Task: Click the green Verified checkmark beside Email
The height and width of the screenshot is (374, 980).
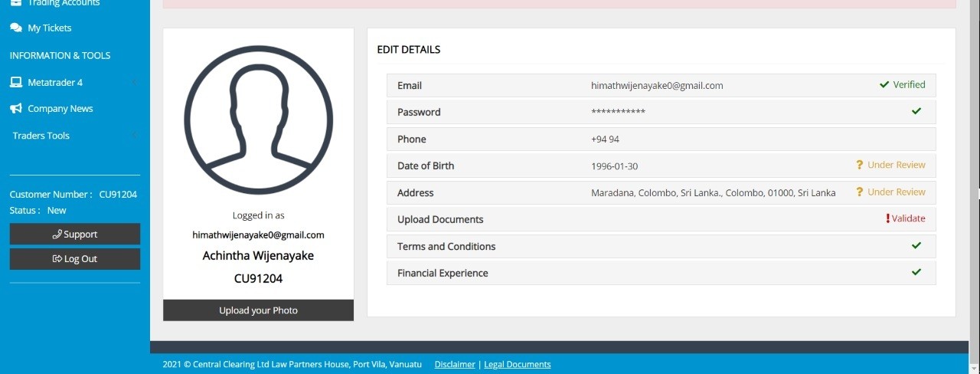Action: [884, 85]
